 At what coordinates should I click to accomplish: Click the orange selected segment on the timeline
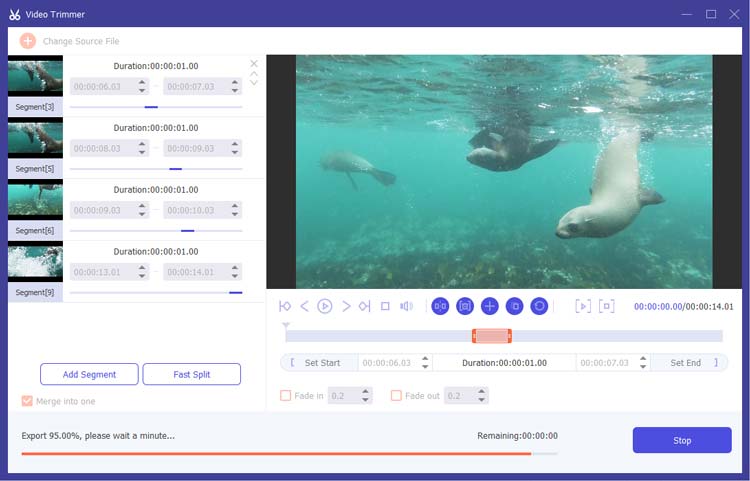pos(492,336)
